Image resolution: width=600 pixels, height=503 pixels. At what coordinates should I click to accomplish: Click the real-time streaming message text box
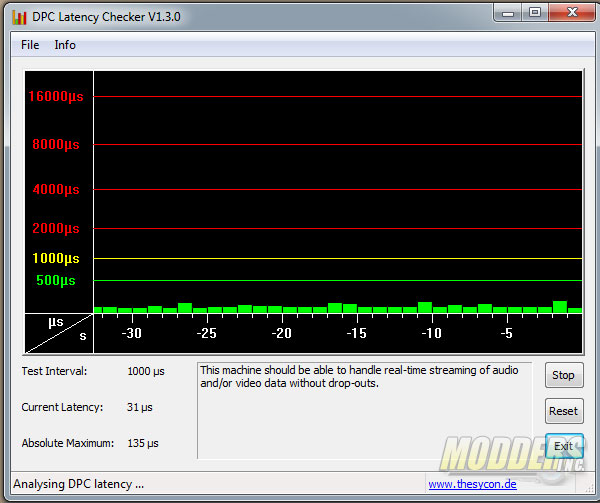pos(365,410)
